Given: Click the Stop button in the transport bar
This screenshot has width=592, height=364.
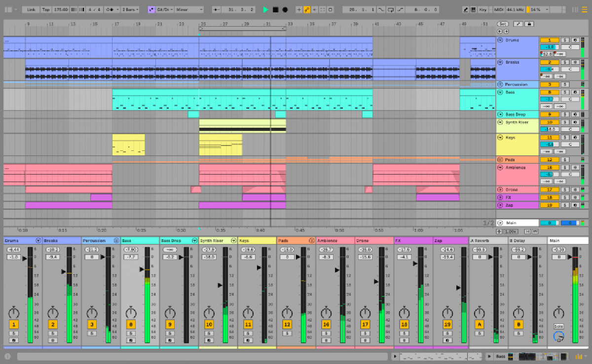Looking at the screenshot, I should pos(275,9).
